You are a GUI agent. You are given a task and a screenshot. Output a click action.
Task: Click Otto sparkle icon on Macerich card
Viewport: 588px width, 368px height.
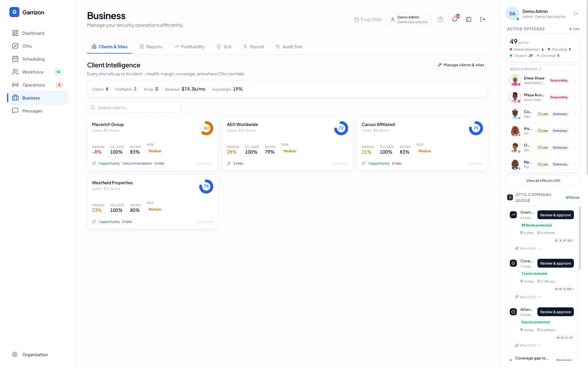coord(94,163)
